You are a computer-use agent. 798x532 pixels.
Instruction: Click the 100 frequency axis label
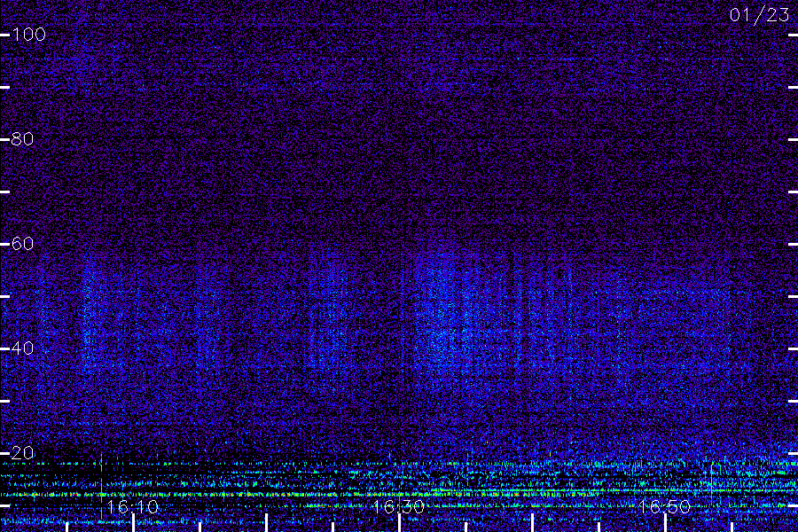28,35
